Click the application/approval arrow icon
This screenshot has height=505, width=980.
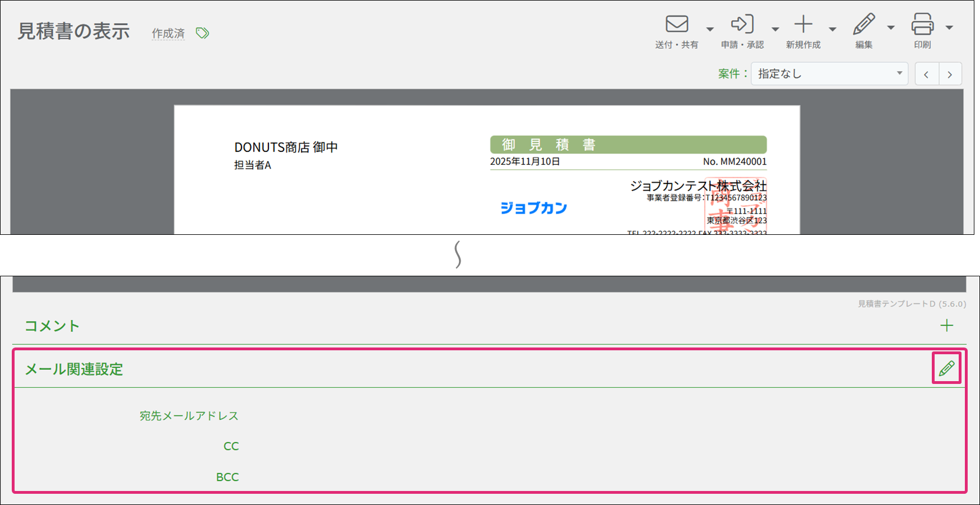click(742, 25)
